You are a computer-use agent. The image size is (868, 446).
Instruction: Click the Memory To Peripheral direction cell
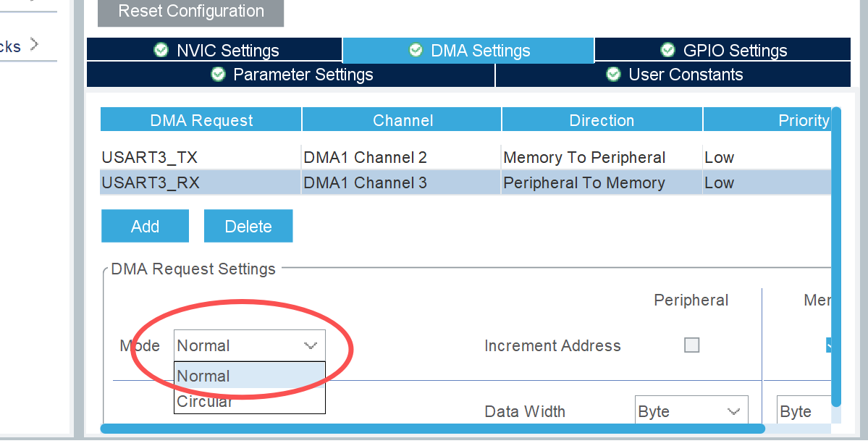point(602,157)
